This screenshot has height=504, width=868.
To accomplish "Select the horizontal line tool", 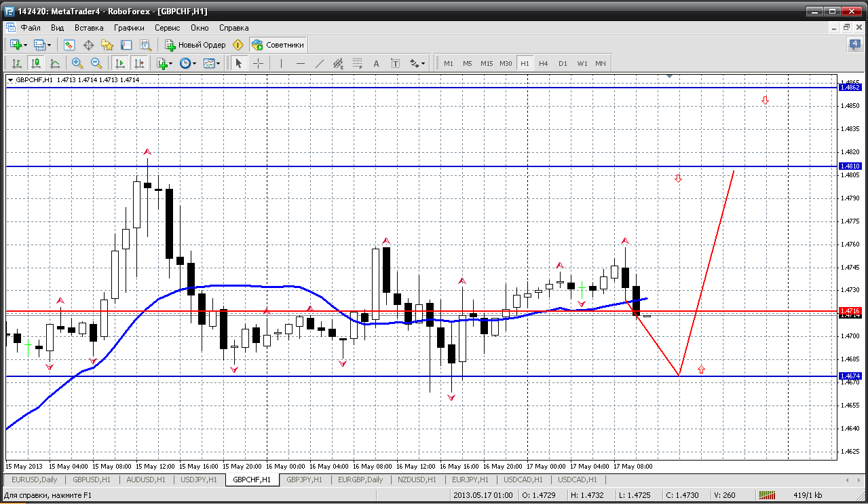I will tap(301, 63).
